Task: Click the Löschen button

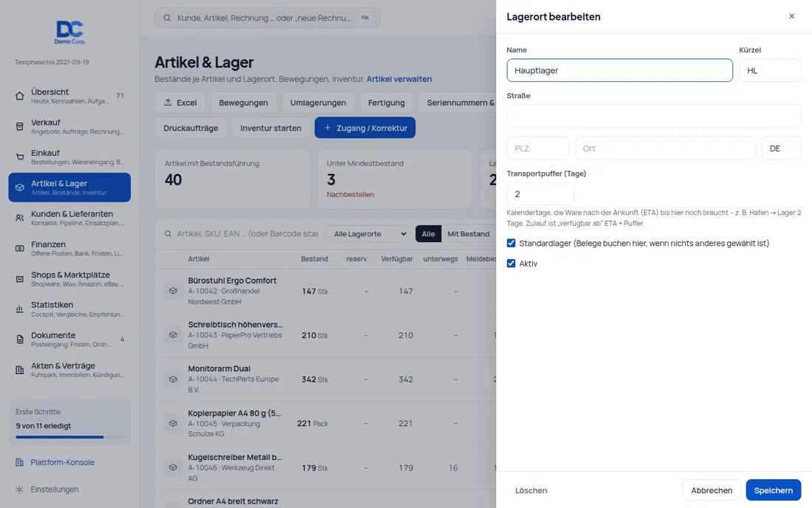Action: [x=531, y=490]
